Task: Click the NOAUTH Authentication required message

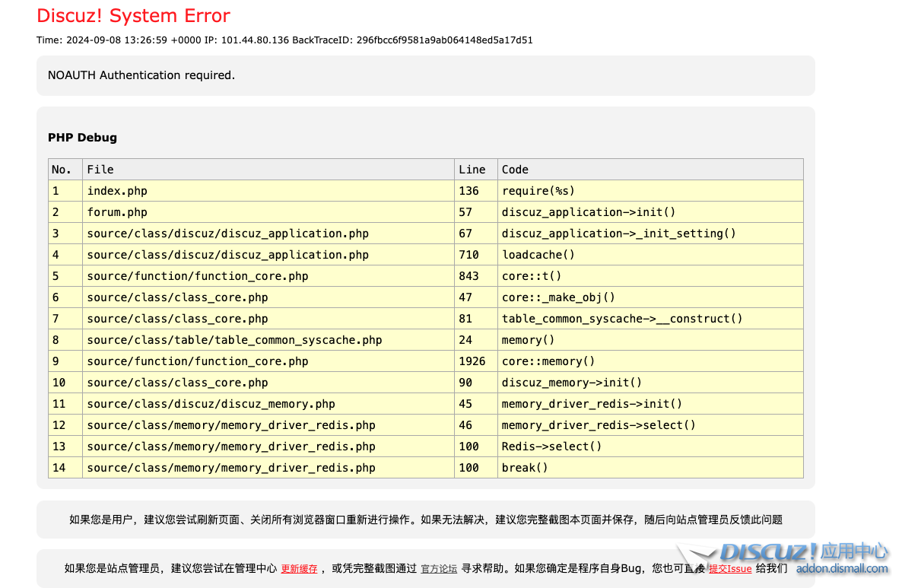Action: (141, 75)
